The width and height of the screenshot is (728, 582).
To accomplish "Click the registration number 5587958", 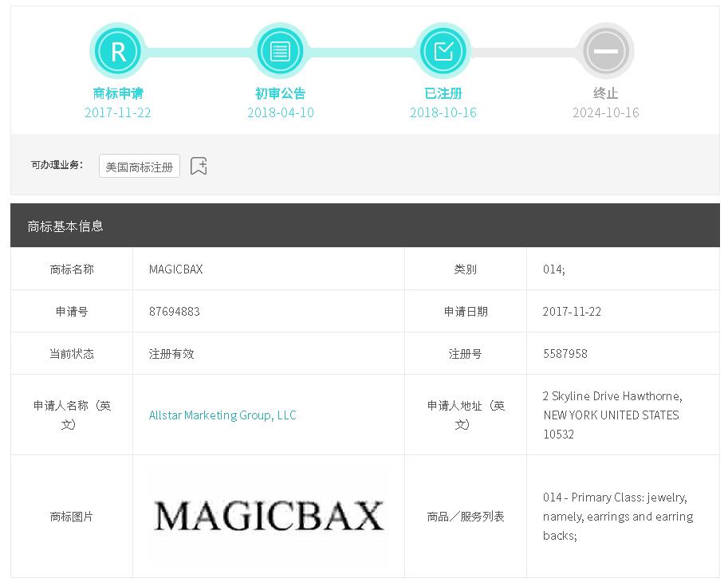I will (x=565, y=354).
